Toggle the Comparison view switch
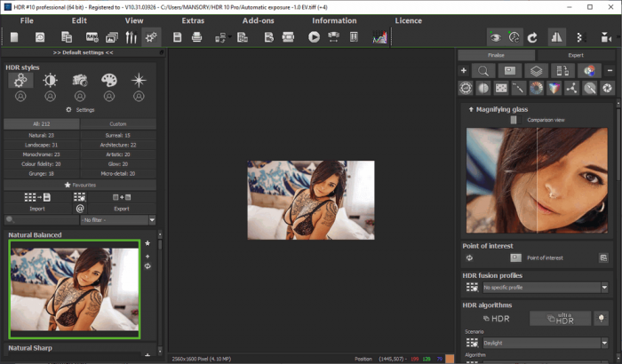Image resolution: width=622 pixels, height=364 pixels. point(516,119)
